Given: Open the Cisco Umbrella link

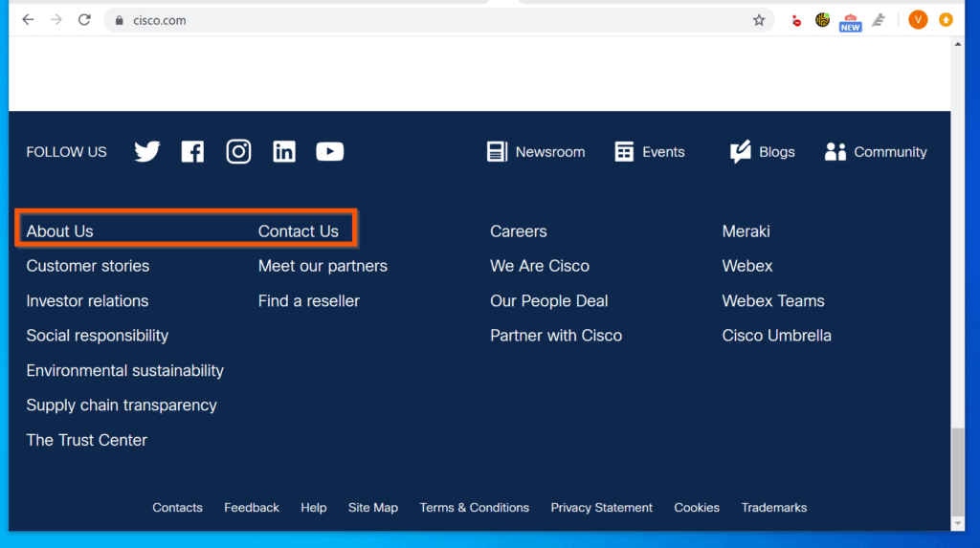Looking at the screenshot, I should pyautogui.click(x=776, y=336).
